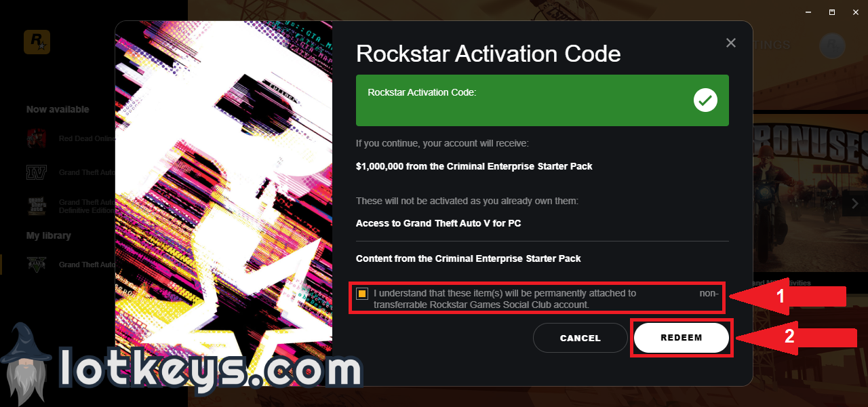The height and width of the screenshot is (407, 868).
Task: Open the user profile avatar
Action: (832, 45)
